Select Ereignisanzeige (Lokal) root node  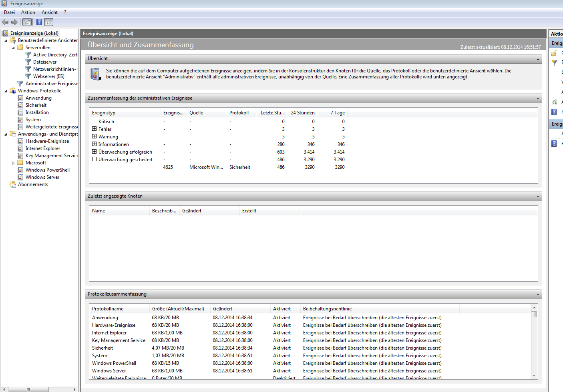[x=34, y=33]
